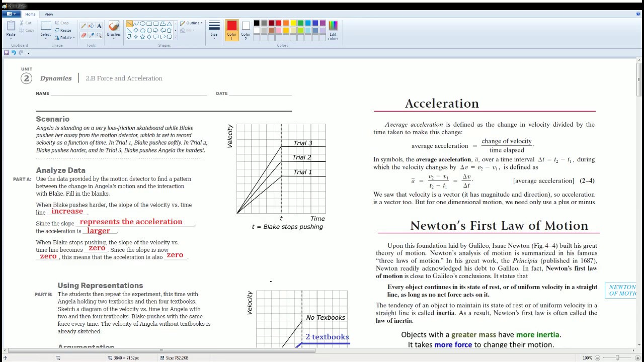Select the Pencil tool

(x=84, y=26)
